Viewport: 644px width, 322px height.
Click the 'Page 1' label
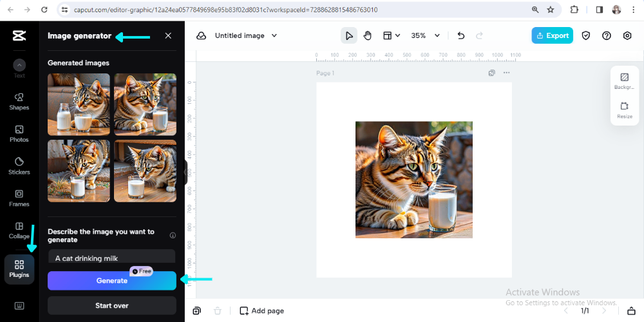point(325,73)
